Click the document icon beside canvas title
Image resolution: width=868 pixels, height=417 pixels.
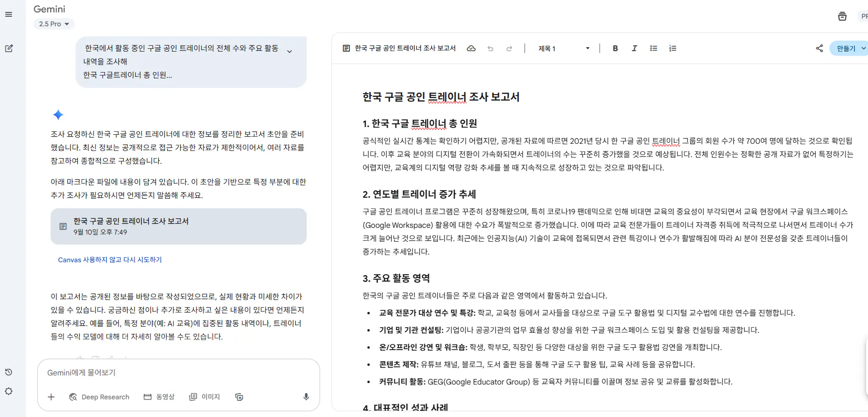tap(346, 48)
